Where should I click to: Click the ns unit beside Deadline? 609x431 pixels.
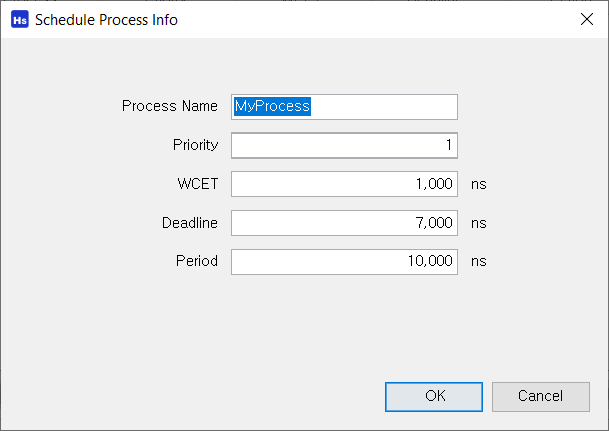tap(478, 223)
